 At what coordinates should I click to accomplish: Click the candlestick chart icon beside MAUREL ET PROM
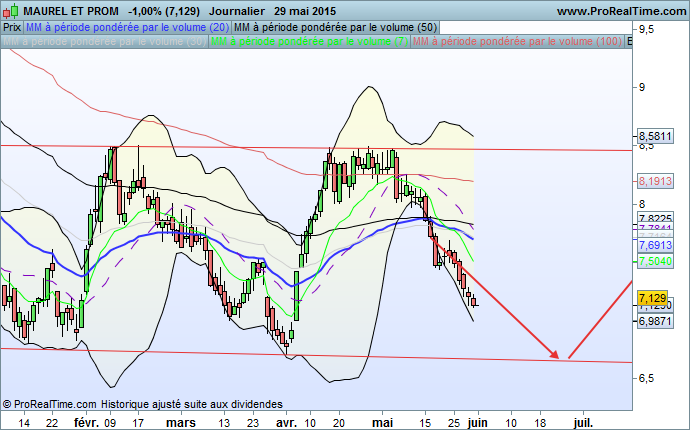(x=11, y=11)
